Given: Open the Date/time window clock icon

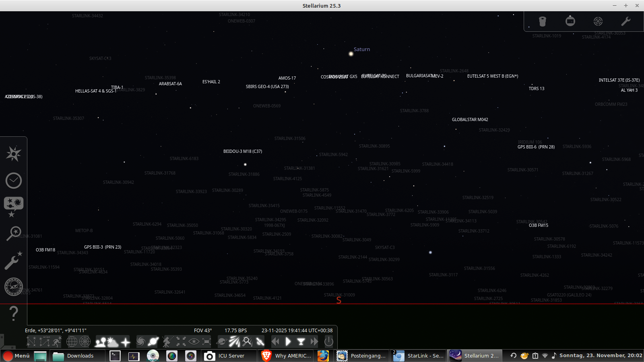Looking at the screenshot, I should point(13,181).
